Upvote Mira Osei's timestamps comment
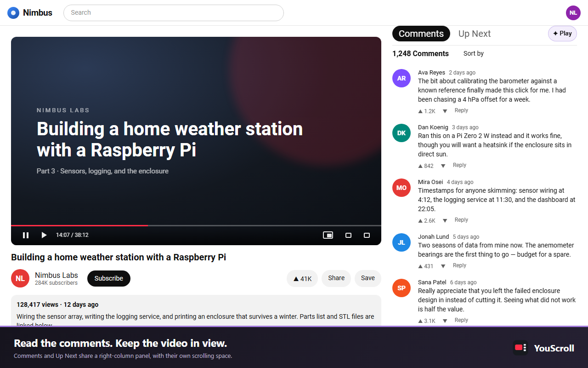This screenshot has width=588, height=368. 420,221
